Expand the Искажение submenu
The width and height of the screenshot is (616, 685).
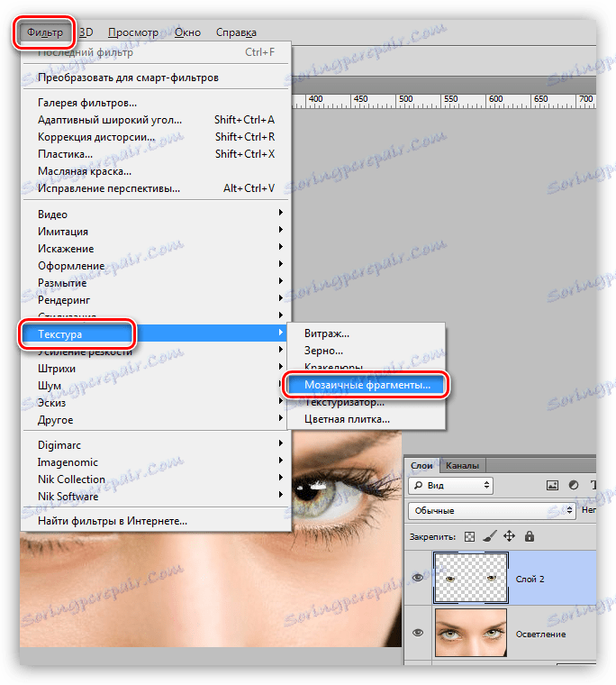click(x=156, y=249)
